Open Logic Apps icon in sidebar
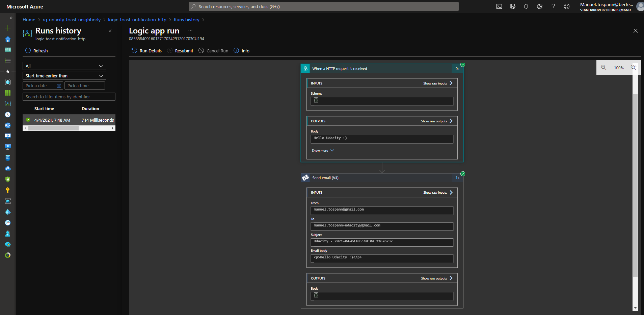Viewport: 644px width, 315px height. [8, 104]
